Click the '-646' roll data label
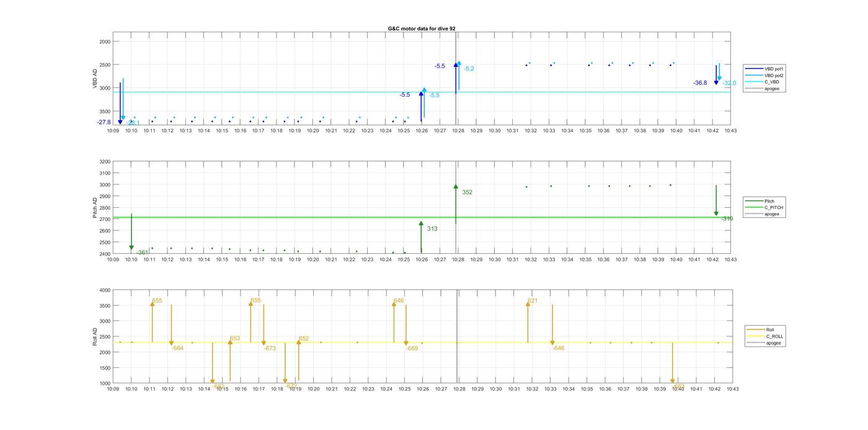Viewport: 868px width, 430px height. (x=559, y=348)
